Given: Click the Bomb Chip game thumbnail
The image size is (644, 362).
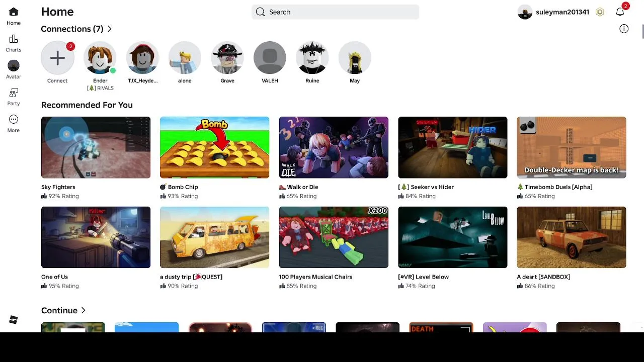Looking at the screenshot, I should [214, 147].
